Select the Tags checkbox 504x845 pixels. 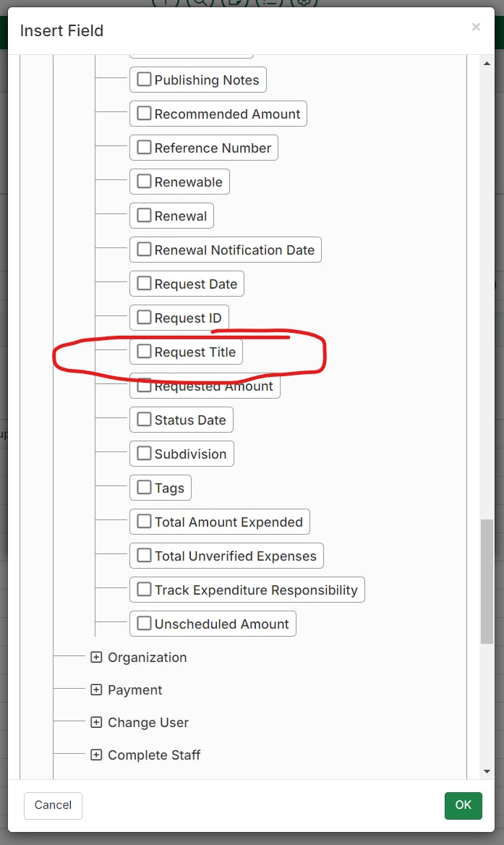(145, 488)
